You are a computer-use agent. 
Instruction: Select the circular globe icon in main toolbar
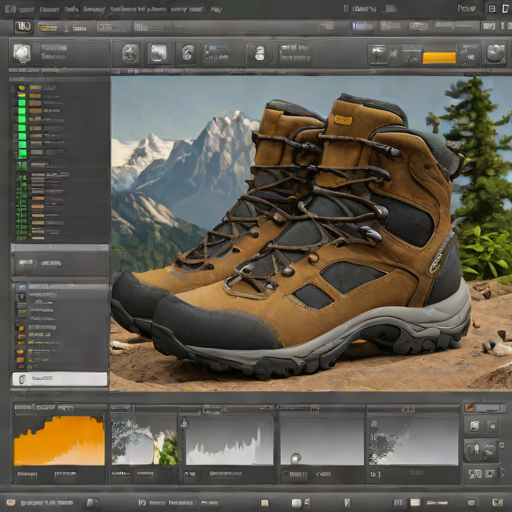130,54
